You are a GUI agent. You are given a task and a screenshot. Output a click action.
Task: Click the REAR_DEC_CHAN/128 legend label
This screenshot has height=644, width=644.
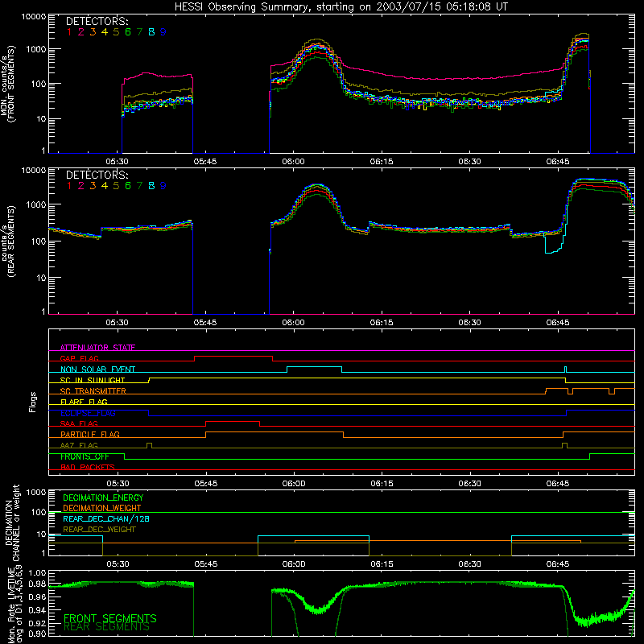(106, 518)
